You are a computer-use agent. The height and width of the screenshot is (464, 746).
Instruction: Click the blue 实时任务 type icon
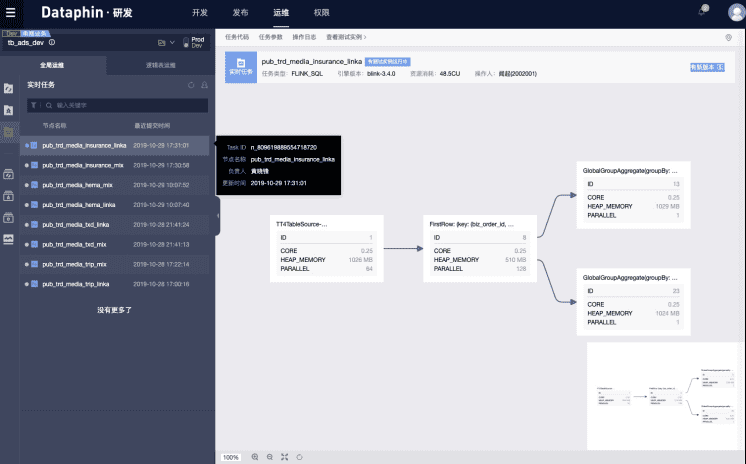tap(241, 67)
